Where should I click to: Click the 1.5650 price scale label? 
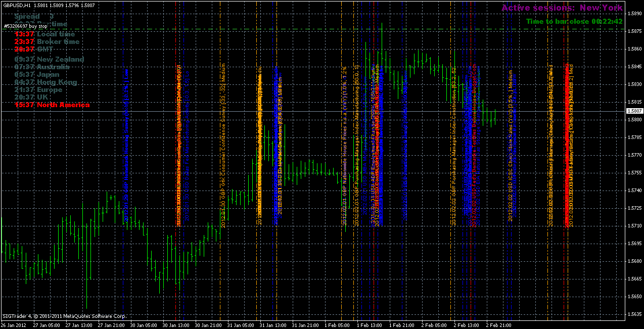point(634,297)
